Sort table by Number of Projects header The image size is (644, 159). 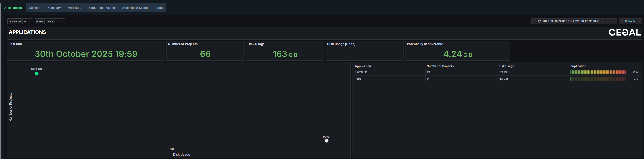[440, 66]
